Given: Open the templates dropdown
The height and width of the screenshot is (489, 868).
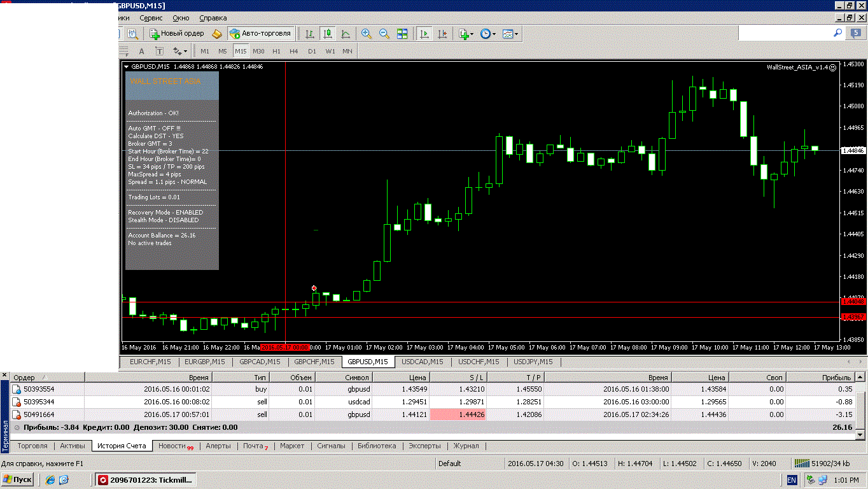Looking at the screenshot, I should pos(510,34).
